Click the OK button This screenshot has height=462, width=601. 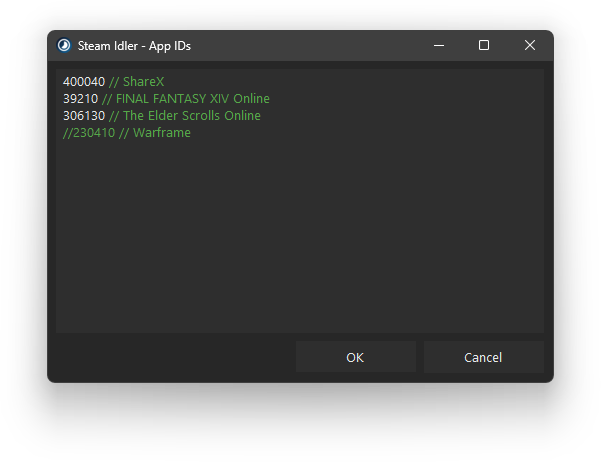[355, 357]
